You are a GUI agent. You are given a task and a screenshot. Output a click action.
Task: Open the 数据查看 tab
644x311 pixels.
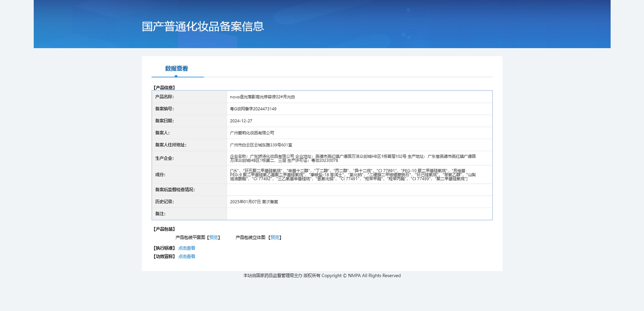click(x=176, y=69)
